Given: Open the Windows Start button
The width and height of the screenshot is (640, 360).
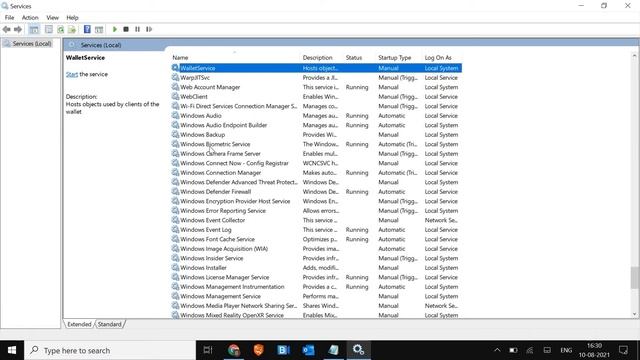Looking at the screenshot, I should (x=12, y=350).
